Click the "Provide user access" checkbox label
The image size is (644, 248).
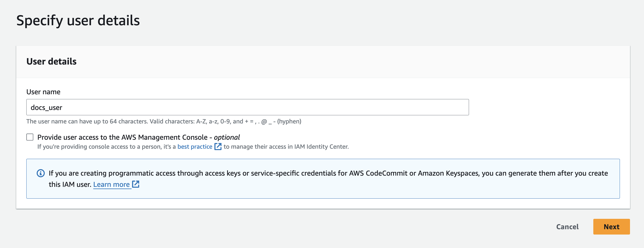122,137
